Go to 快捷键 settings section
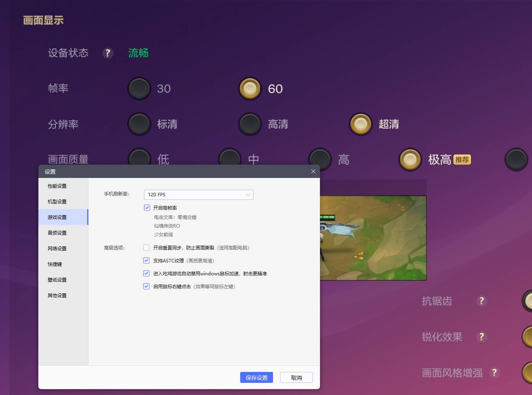This screenshot has height=395, width=532. click(x=55, y=264)
